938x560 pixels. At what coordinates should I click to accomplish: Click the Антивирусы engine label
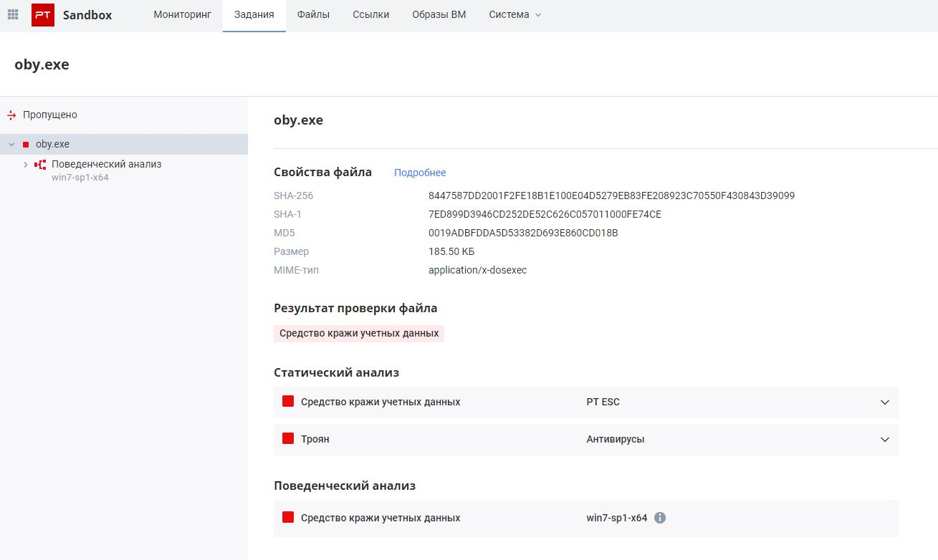[x=616, y=439]
